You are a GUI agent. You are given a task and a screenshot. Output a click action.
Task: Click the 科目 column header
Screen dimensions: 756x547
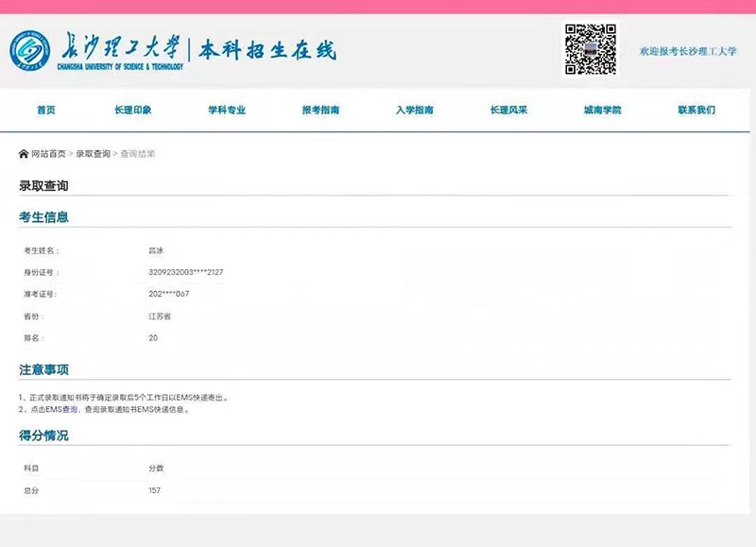click(31, 468)
